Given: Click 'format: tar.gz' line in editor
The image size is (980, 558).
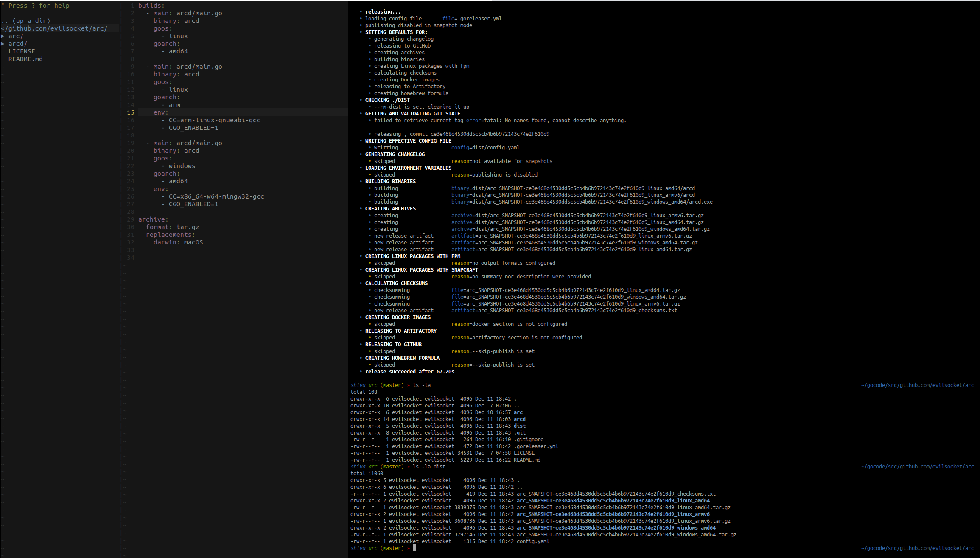Looking at the screenshot, I should tap(173, 227).
